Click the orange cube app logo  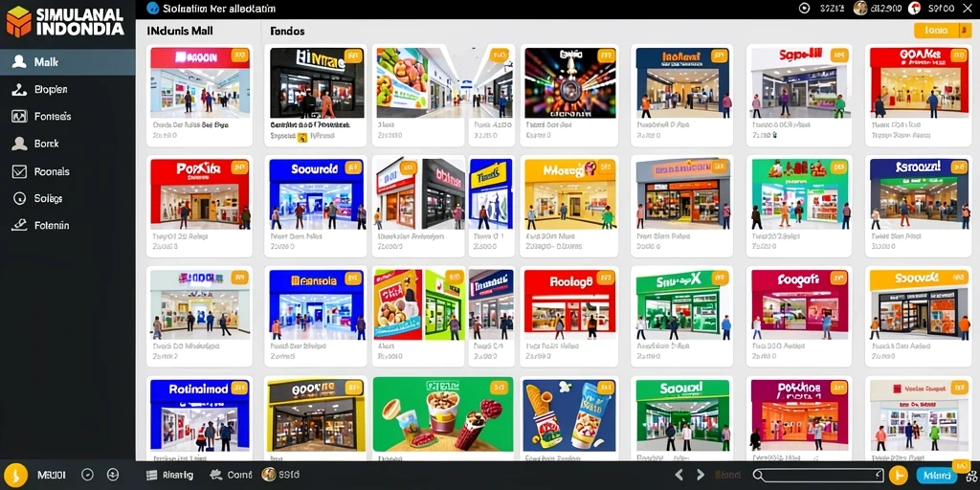(18, 21)
